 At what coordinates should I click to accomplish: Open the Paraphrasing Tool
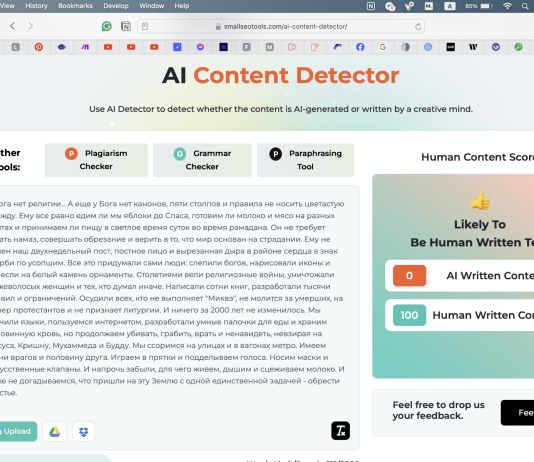305,160
